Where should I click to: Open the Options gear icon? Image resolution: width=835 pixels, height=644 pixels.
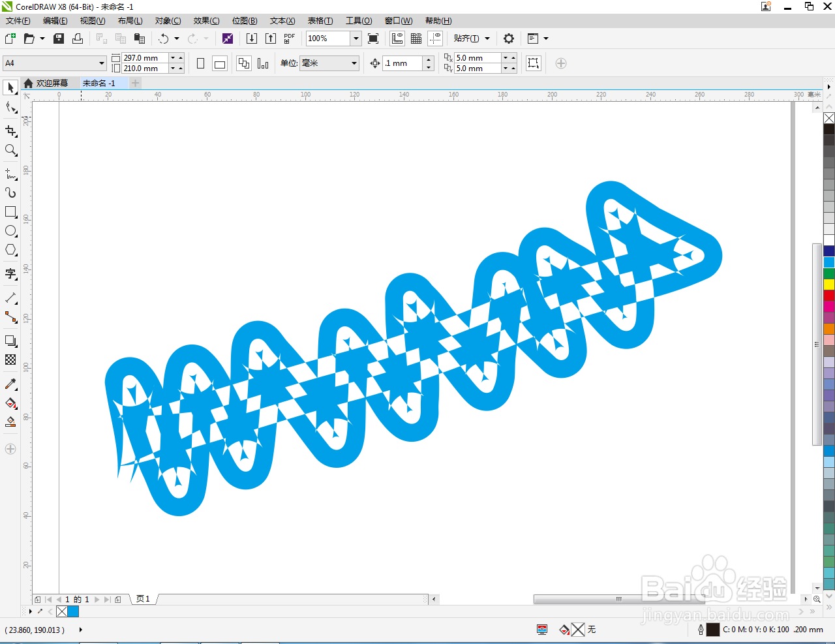tap(509, 38)
